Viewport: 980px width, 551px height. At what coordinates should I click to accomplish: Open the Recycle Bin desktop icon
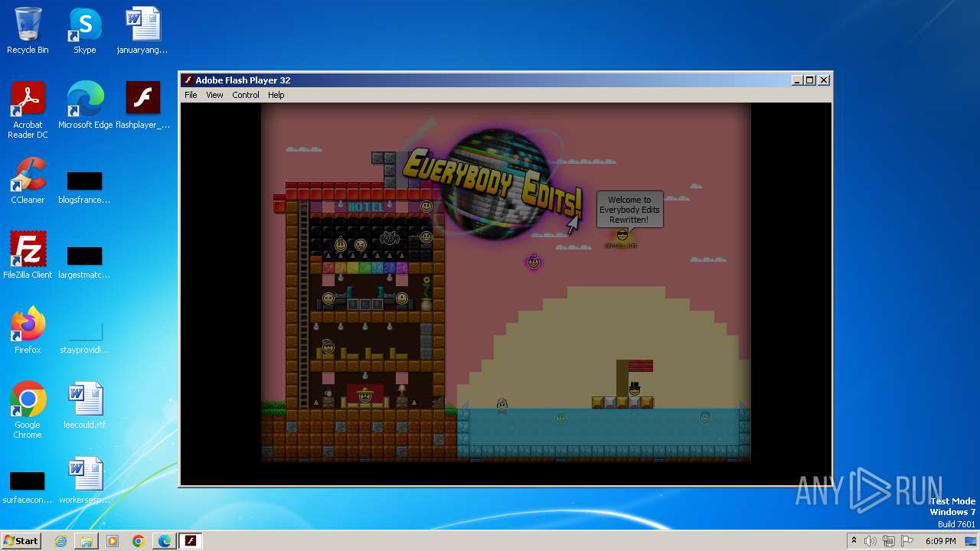(x=28, y=31)
